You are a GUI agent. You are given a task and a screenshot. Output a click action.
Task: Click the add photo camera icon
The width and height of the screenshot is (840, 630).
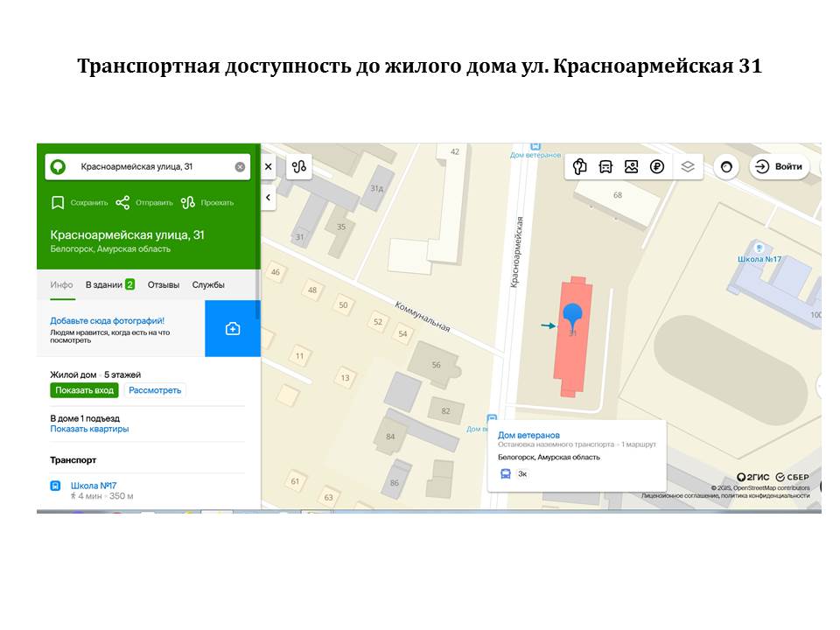(x=233, y=328)
